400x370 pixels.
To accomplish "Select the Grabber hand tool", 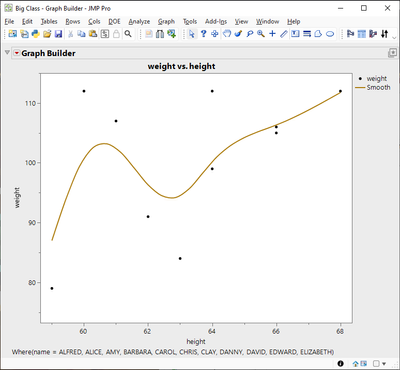I will click(227, 34).
